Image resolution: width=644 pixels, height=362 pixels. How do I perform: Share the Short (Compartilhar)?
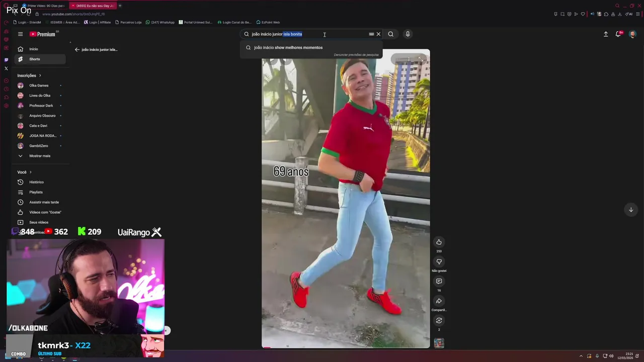439,301
